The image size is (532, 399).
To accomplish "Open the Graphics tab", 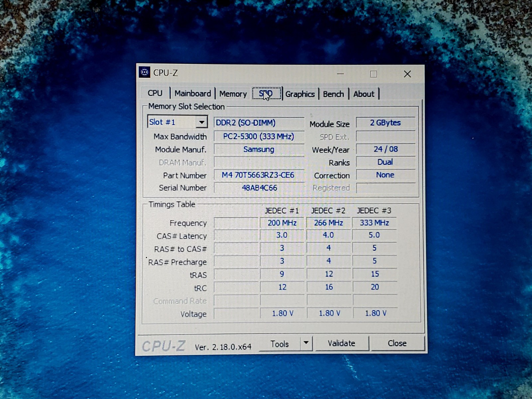I will tap(300, 94).
